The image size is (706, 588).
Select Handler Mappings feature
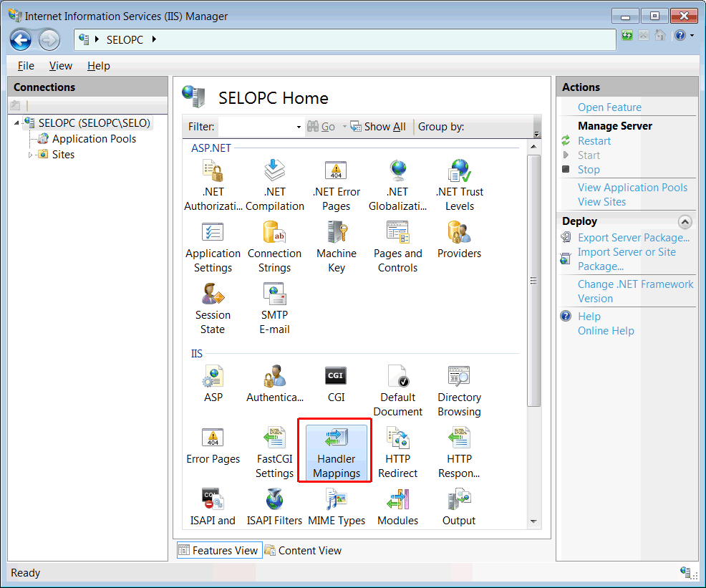click(337, 453)
